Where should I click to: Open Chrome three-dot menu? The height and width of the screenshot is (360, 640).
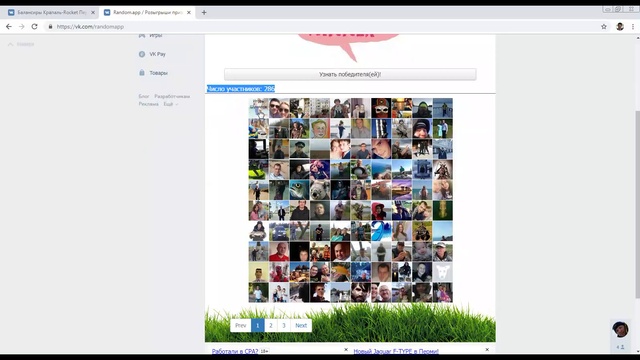[x=633, y=27]
